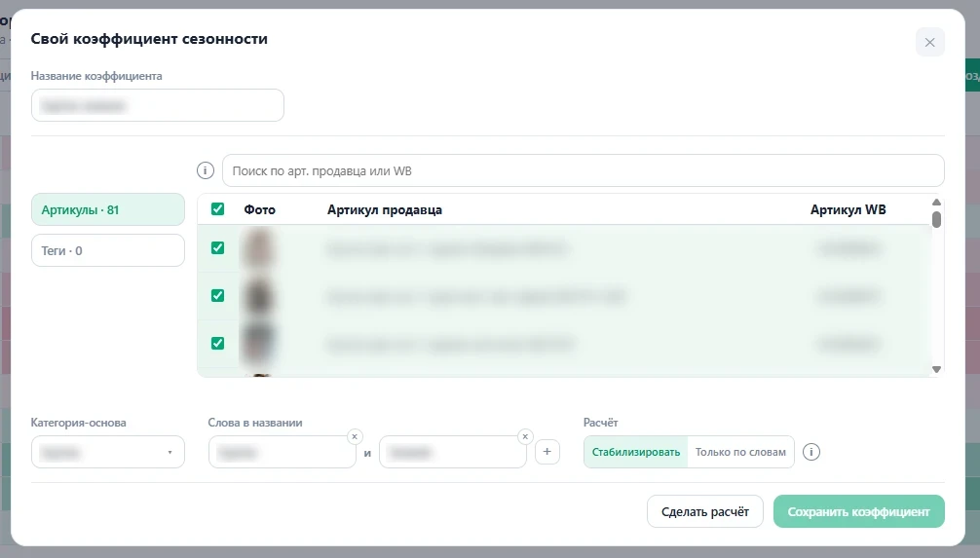The width and height of the screenshot is (980, 558).
Task: Uncheck the first article row checkbox
Action: [x=217, y=248]
